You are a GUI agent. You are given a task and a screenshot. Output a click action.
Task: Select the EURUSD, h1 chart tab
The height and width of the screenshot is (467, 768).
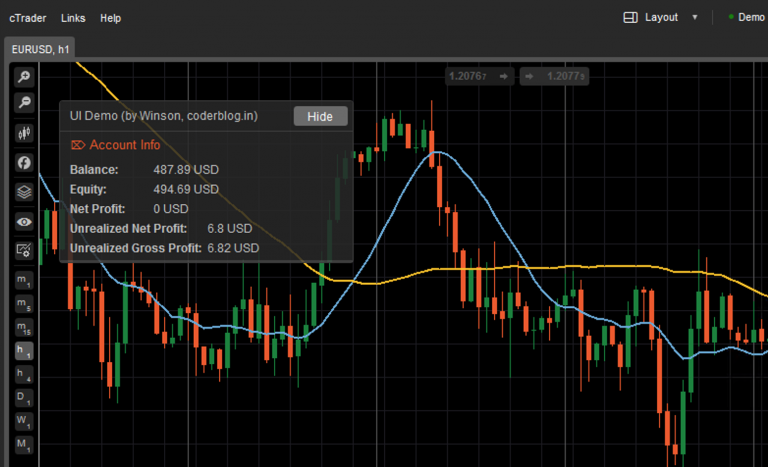pos(40,48)
